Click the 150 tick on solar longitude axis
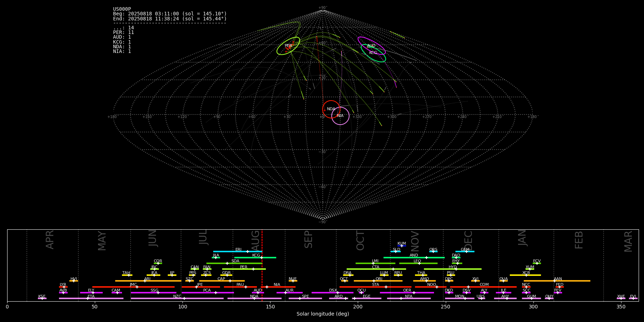The width and height of the screenshot is (644, 322). [x=270, y=307]
